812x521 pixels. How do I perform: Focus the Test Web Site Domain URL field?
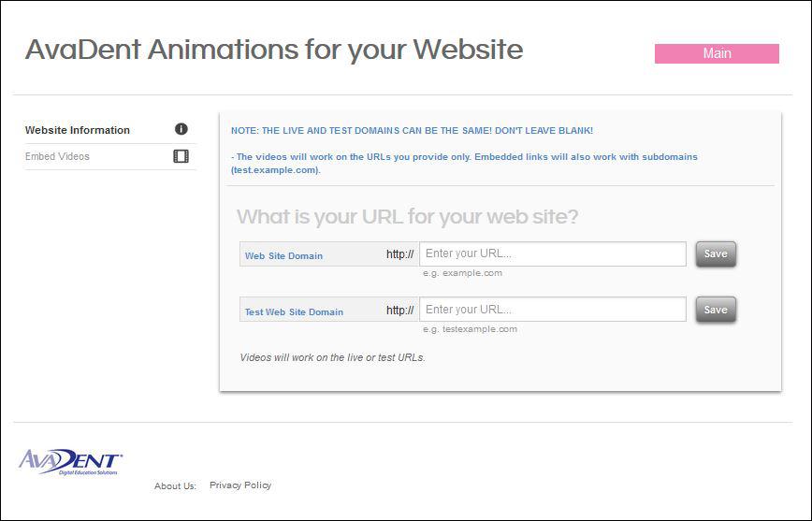tap(553, 310)
